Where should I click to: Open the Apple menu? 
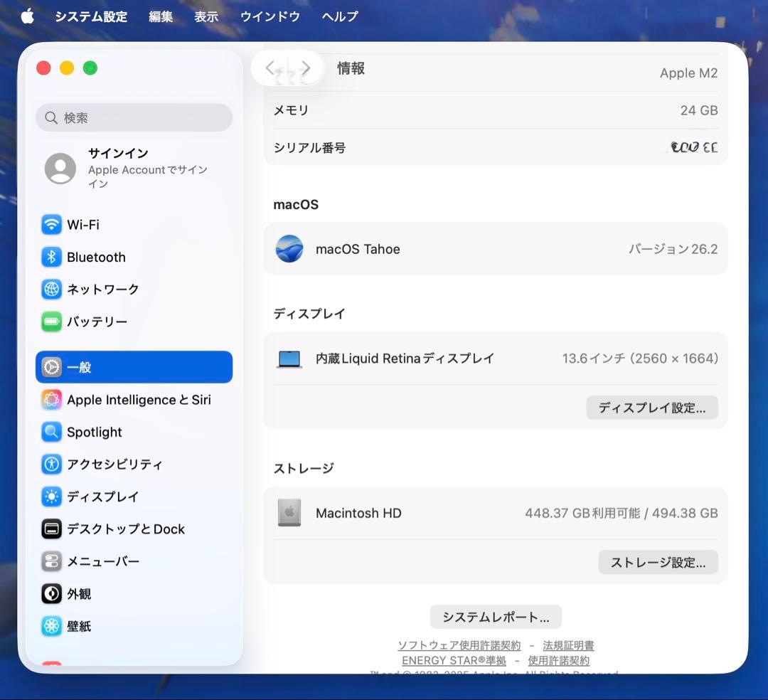27,16
